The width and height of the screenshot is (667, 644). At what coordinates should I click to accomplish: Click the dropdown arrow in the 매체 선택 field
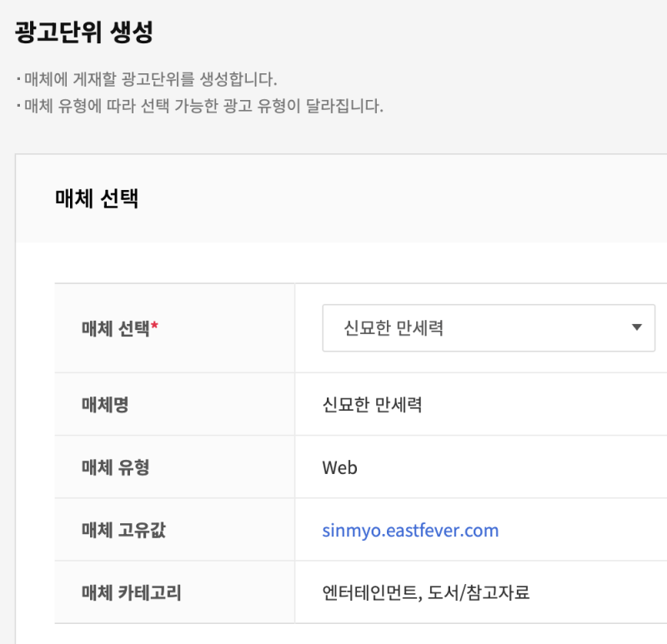point(636,327)
